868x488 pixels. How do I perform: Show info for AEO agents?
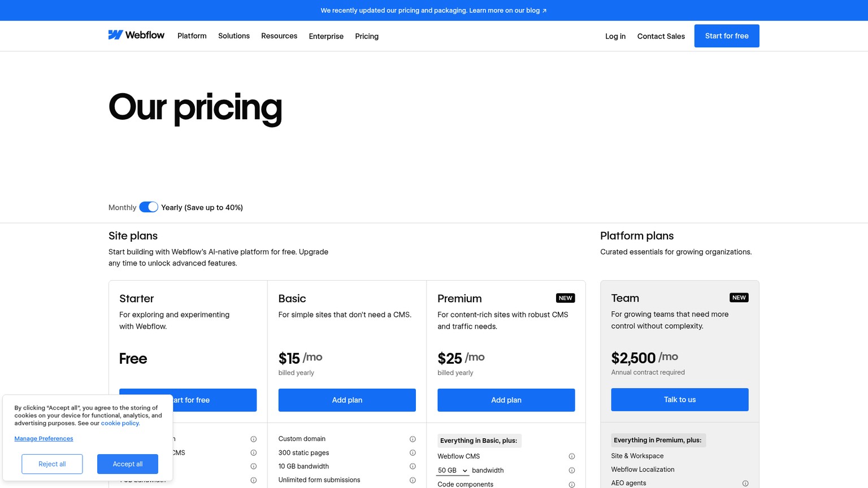[745, 483]
